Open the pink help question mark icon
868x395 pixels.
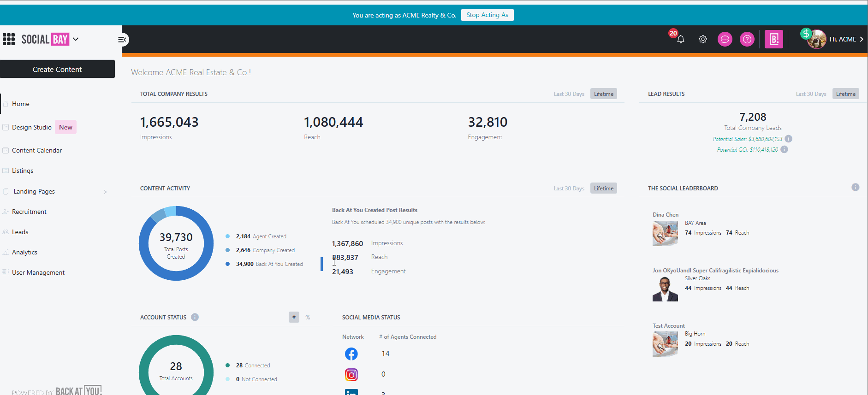click(x=747, y=39)
